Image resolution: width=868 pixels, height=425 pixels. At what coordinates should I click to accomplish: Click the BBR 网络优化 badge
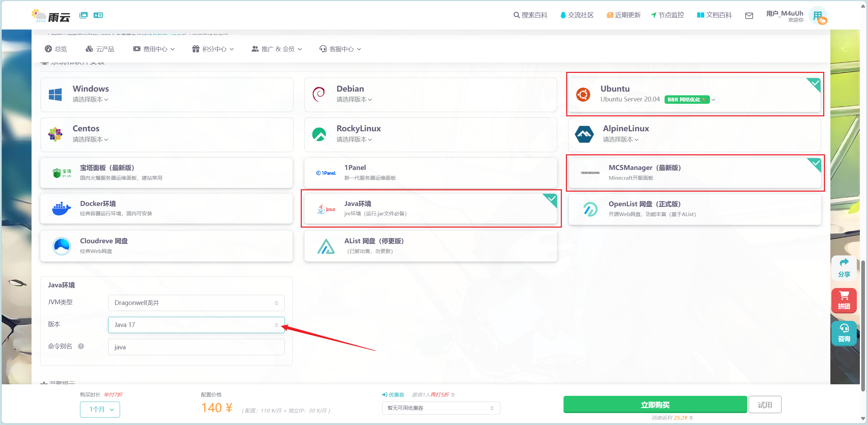pyautogui.click(x=687, y=99)
